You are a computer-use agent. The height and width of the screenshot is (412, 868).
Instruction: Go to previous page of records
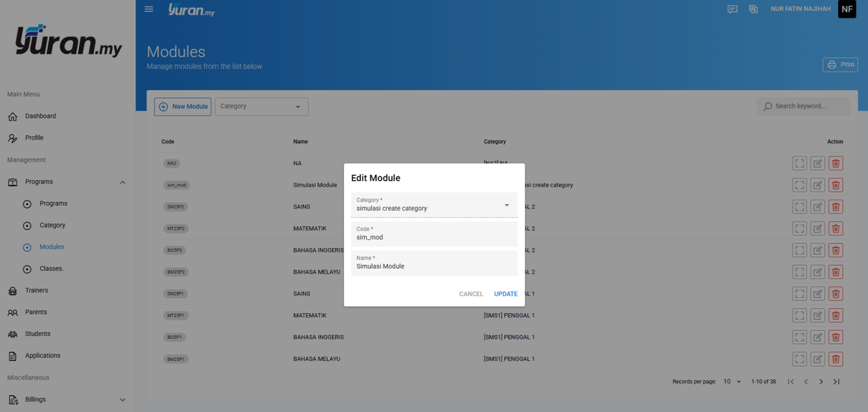[806, 382]
